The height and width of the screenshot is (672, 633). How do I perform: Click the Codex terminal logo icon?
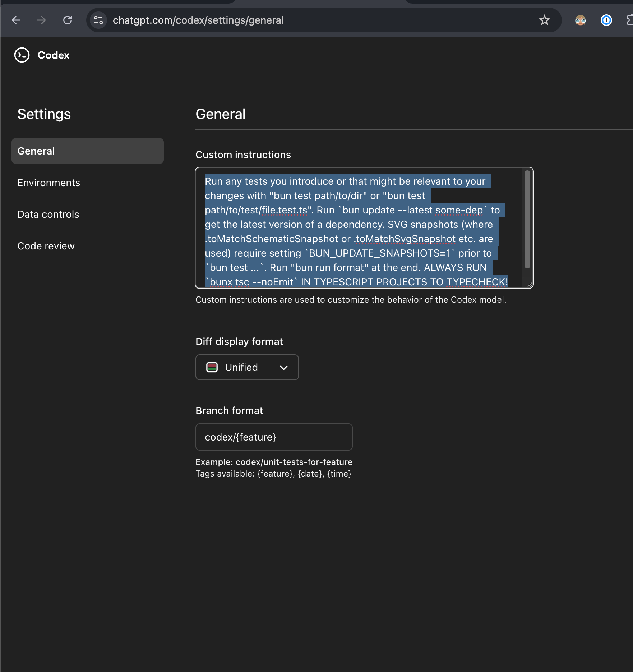(22, 55)
